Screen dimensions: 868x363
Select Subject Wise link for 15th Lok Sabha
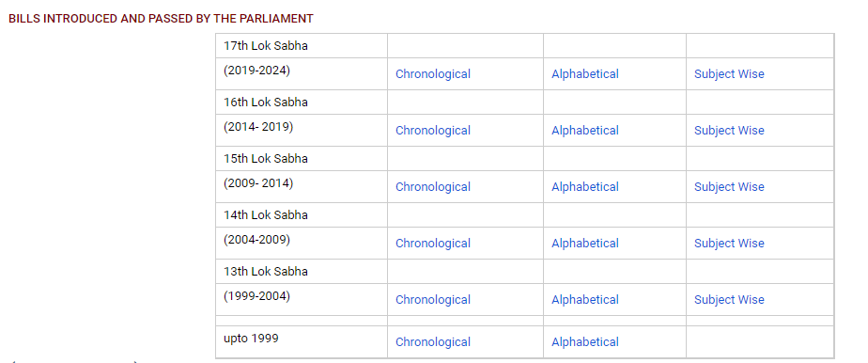coord(729,187)
